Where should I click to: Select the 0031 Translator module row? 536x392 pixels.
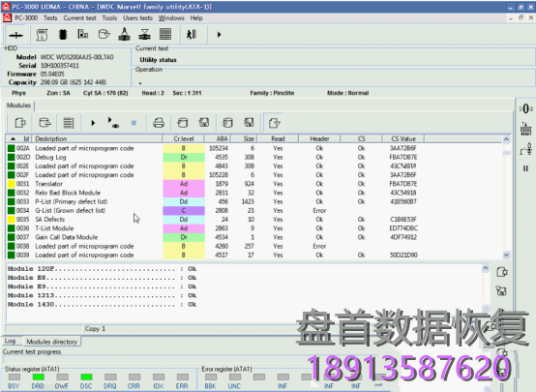(253, 184)
